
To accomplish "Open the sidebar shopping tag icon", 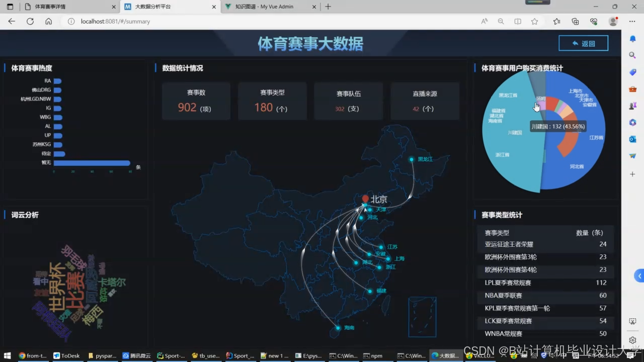I will [x=633, y=72].
